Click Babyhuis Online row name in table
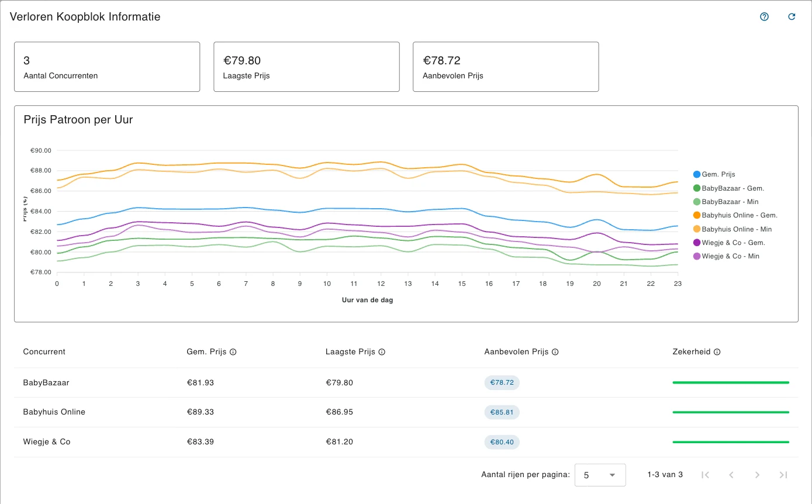 pos(54,412)
